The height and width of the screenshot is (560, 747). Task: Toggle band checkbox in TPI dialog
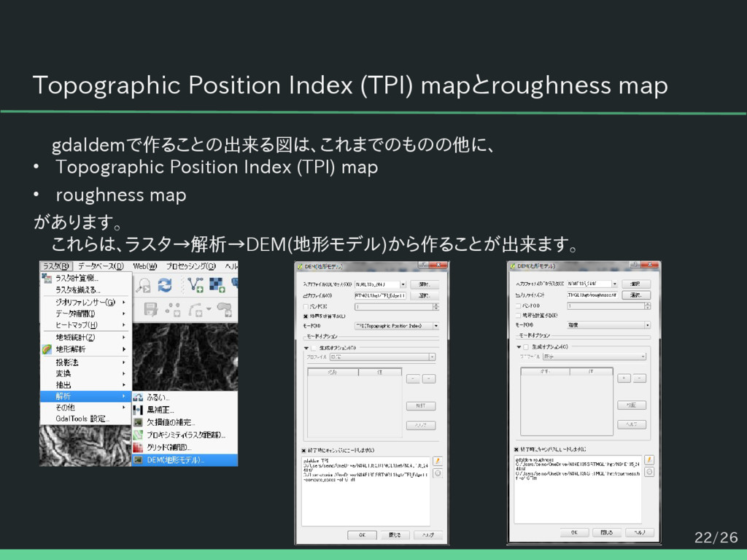pos(306,307)
